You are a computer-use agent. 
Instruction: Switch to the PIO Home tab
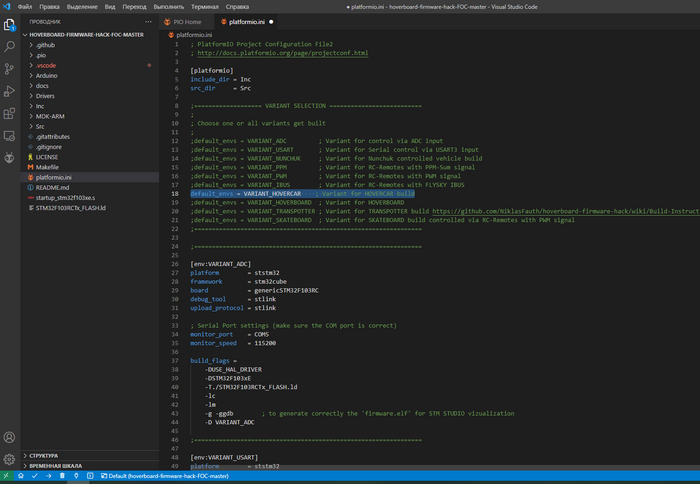tap(186, 21)
